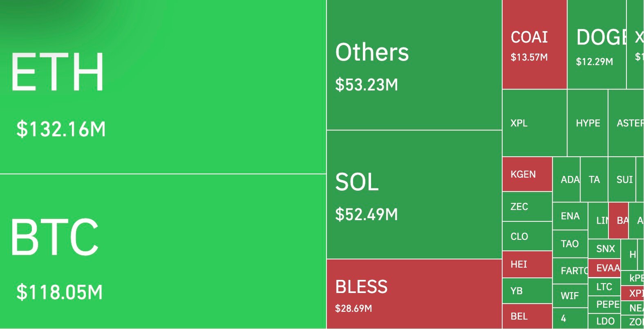This screenshot has width=644, height=329.
Task: Click the HYPE tile
Action: pyautogui.click(x=588, y=123)
